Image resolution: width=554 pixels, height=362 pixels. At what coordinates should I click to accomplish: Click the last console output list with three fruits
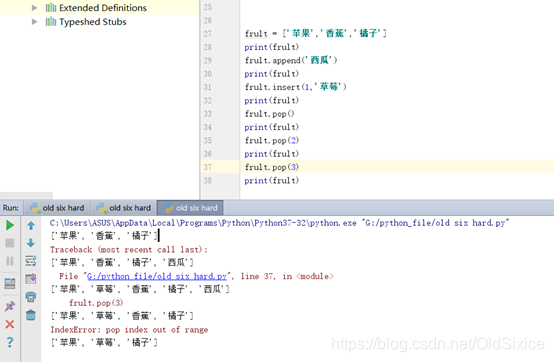click(104, 342)
